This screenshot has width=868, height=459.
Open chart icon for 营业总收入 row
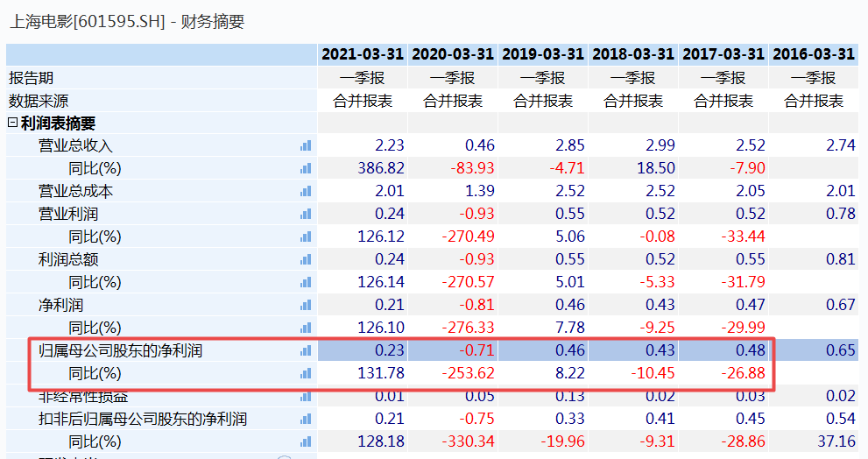pos(306,145)
